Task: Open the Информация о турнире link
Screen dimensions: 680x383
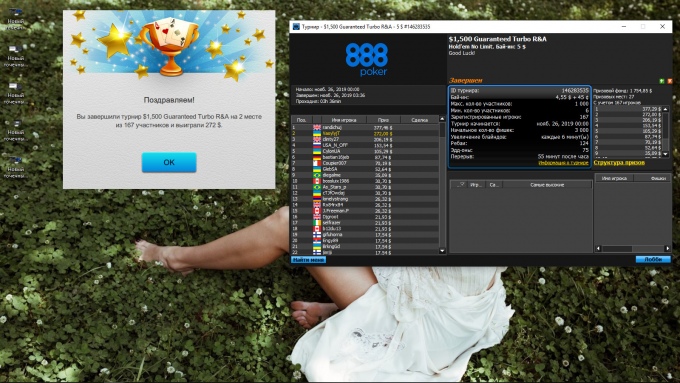Action: click(x=563, y=163)
